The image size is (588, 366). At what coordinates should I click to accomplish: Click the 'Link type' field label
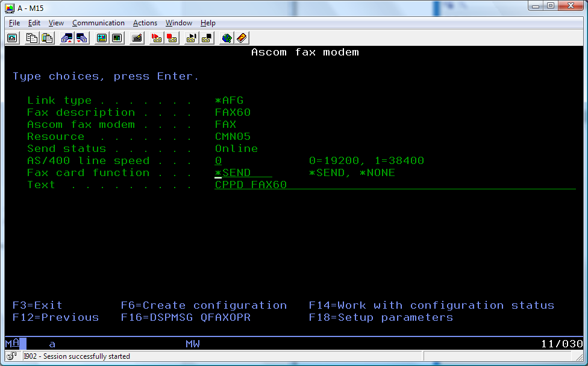pyautogui.click(x=59, y=100)
